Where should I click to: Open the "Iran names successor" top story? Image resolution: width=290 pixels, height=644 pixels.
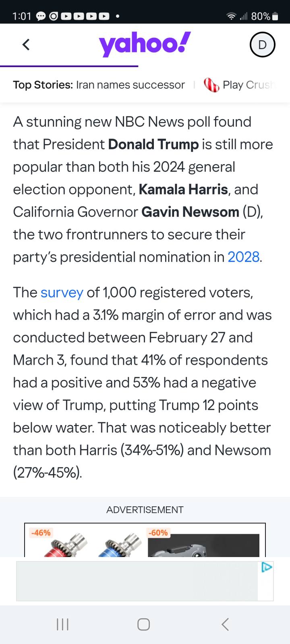(x=130, y=85)
